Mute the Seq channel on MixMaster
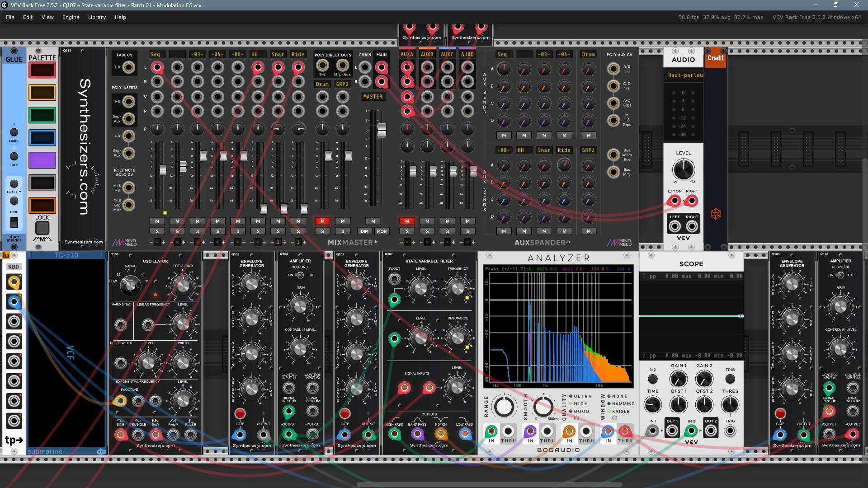Image resolution: width=868 pixels, height=488 pixels. pyautogui.click(x=157, y=221)
